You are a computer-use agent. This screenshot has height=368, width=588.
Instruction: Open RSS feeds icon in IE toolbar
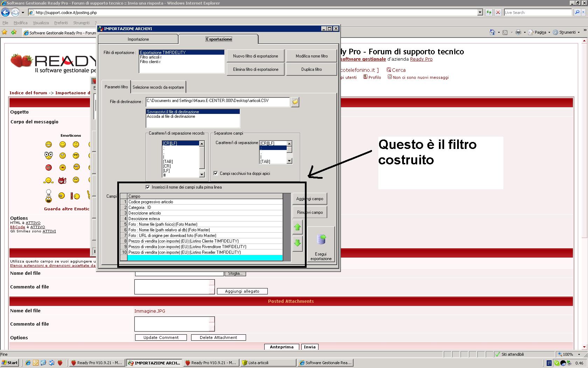505,32
